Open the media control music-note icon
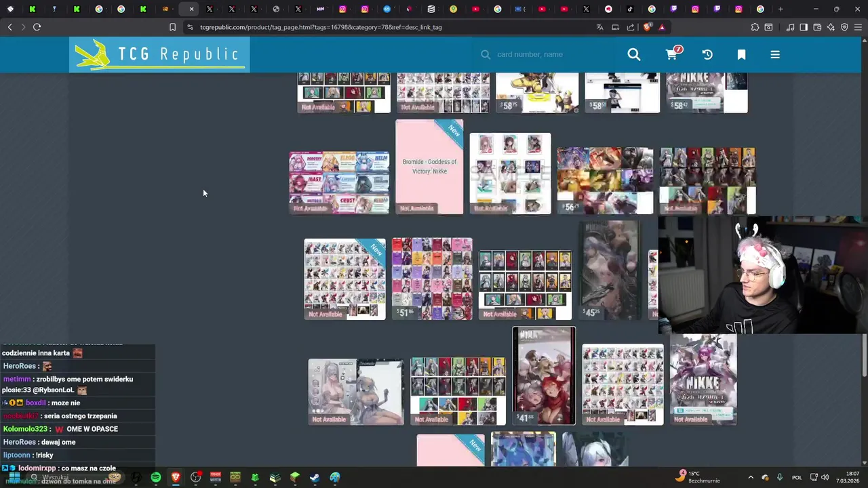Image resolution: width=868 pixels, height=488 pixels. (790, 27)
